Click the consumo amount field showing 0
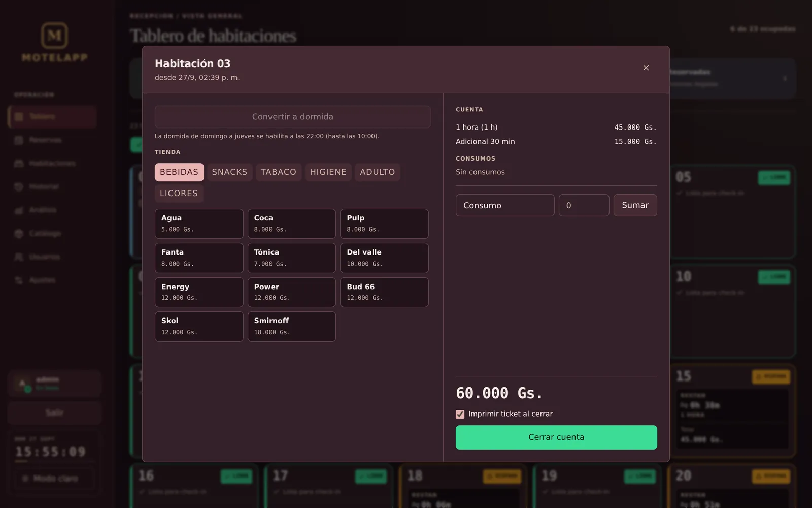 click(x=584, y=205)
